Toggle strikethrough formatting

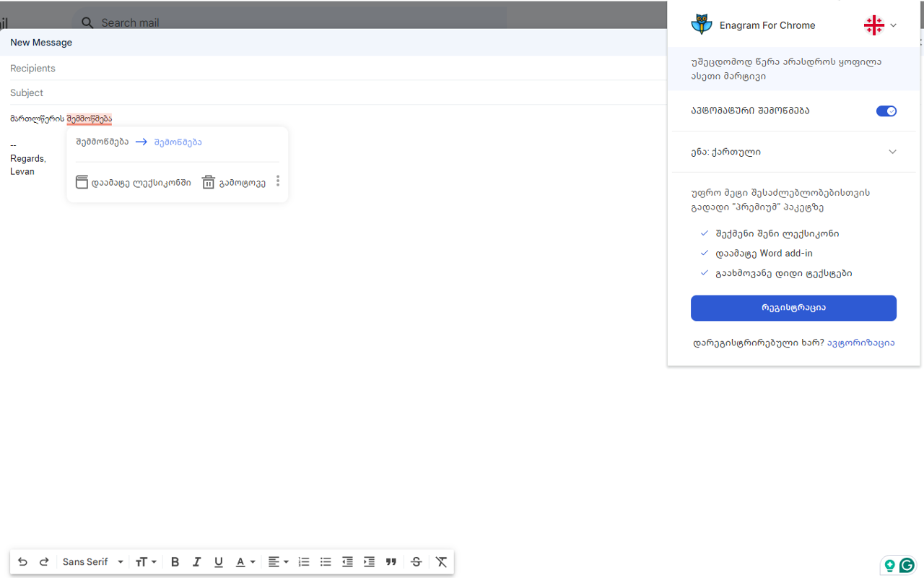(416, 562)
